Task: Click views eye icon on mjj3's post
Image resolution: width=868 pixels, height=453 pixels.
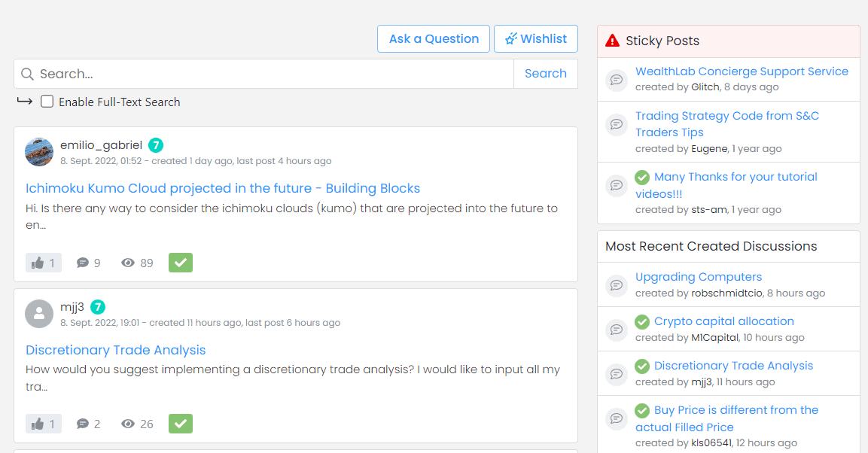Action: click(x=128, y=424)
